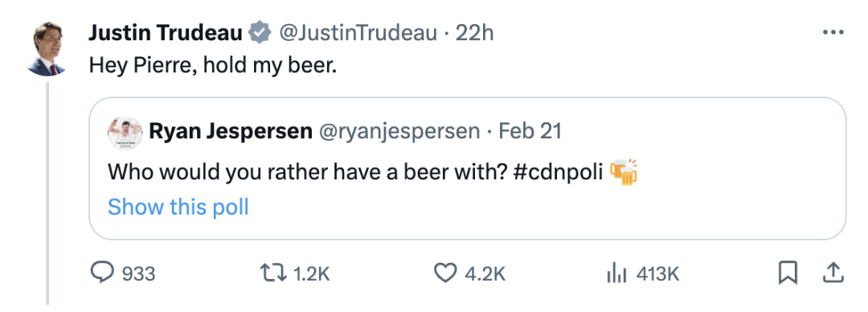
Task: Open the 22h timestamp permalink
Action: pos(474,33)
